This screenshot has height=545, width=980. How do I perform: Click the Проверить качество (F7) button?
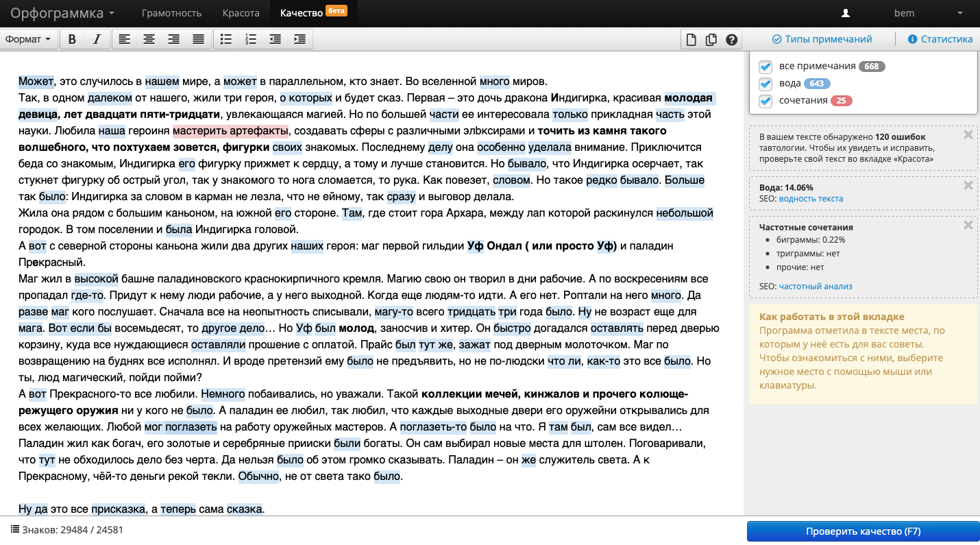pyautogui.click(x=863, y=531)
